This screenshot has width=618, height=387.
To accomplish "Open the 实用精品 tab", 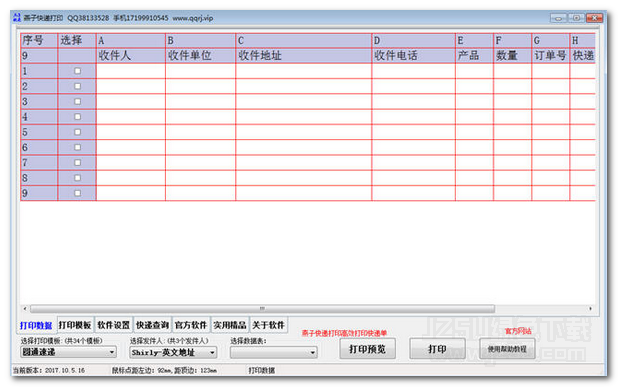I will coord(229,325).
